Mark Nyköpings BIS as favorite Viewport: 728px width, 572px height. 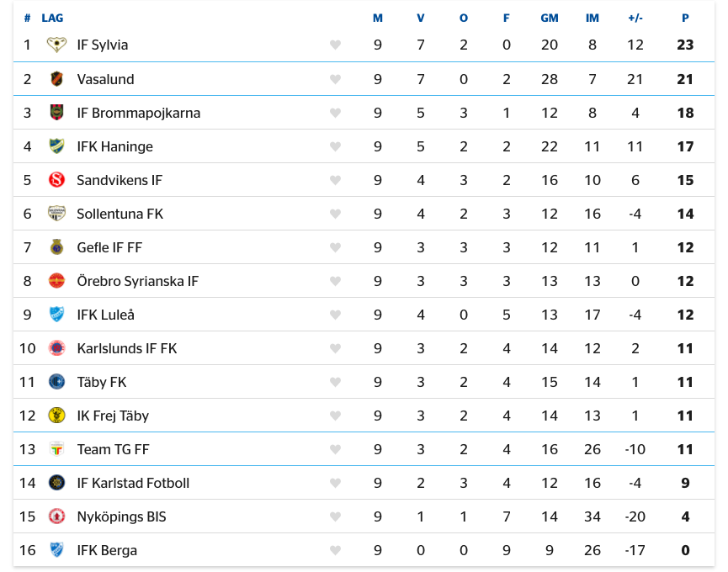click(x=335, y=516)
